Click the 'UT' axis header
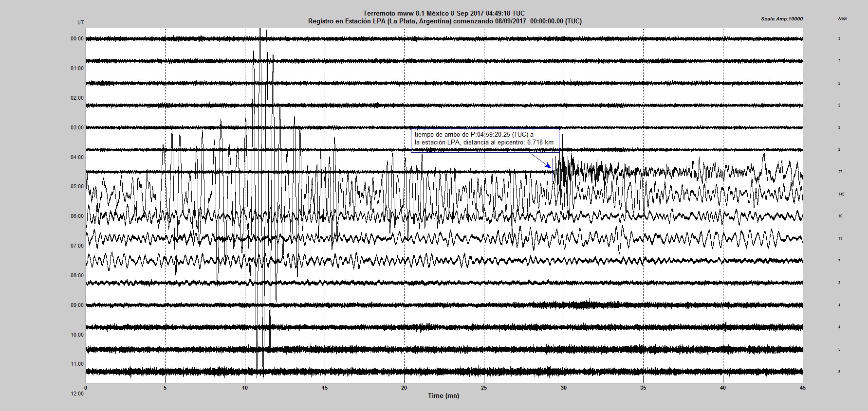Screen dimensions: 868x411 80,23
